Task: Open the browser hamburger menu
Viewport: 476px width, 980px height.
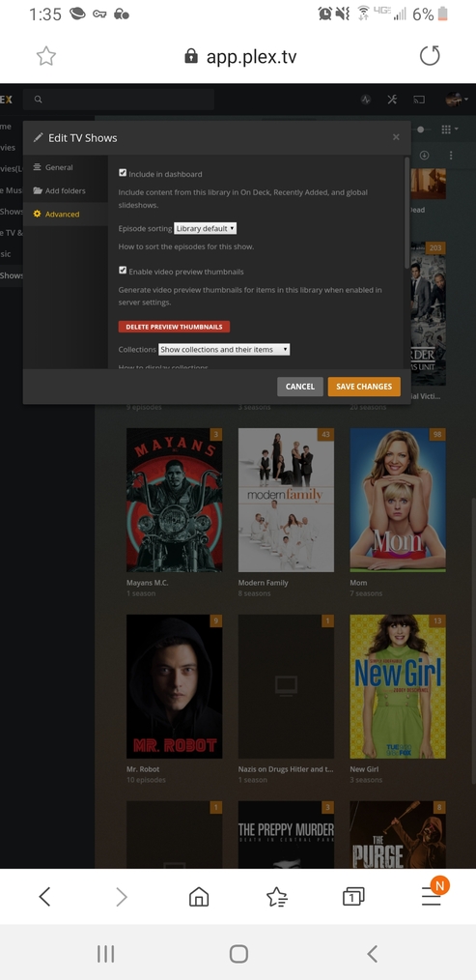Action: [431, 897]
